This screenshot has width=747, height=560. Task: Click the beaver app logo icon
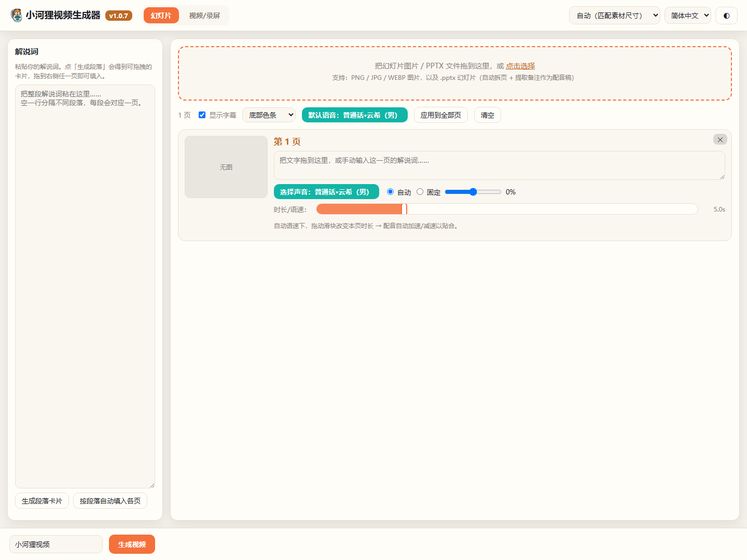[x=17, y=16]
